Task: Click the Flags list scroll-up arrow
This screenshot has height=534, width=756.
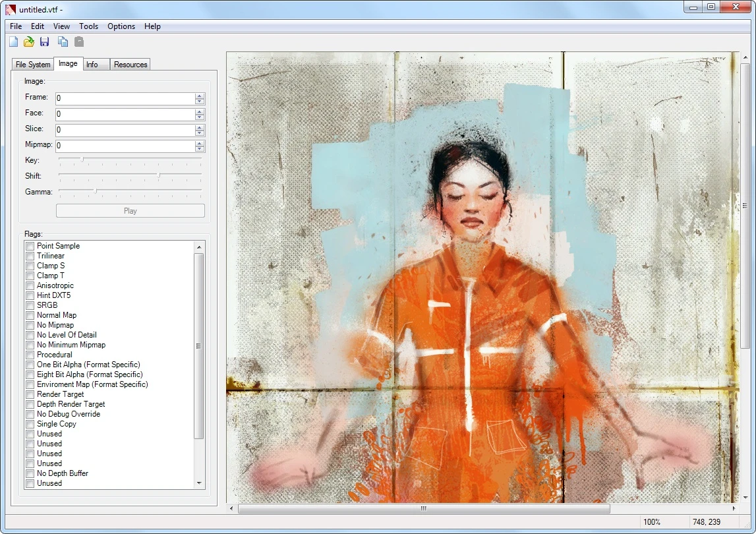Action: pyautogui.click(x=199, y=247)
